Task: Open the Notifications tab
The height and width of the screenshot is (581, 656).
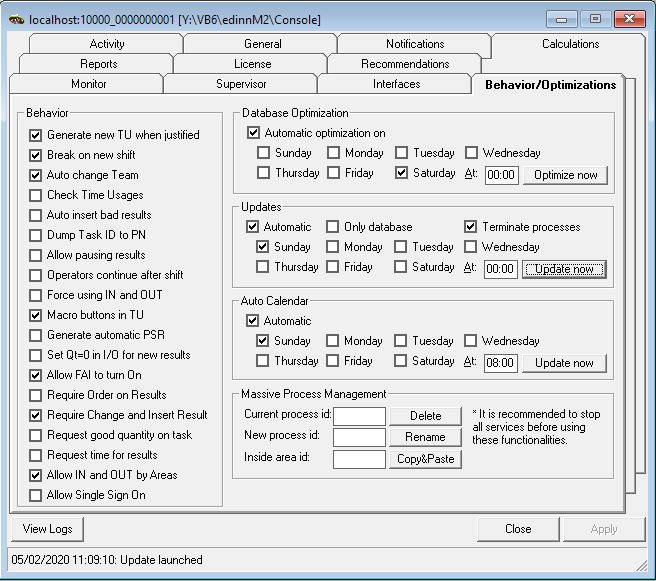Action: [x=415, y=44]
